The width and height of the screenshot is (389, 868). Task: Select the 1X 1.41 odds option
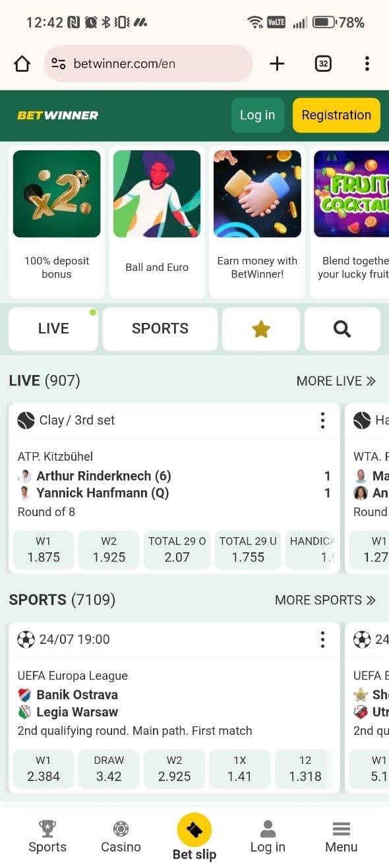(x=239, y=769)
